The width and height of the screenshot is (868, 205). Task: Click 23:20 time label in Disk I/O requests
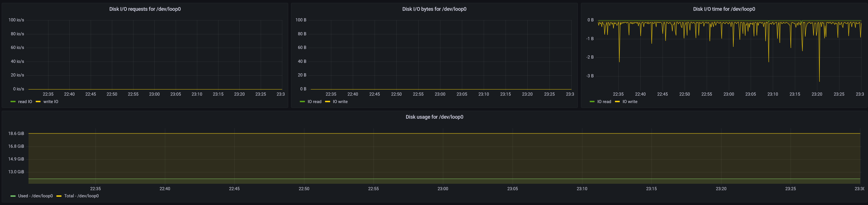tap(239, 94)
